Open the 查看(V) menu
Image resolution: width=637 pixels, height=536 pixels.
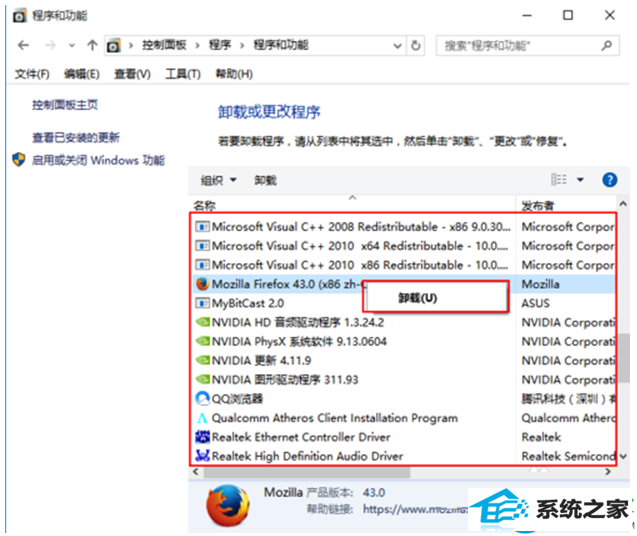[132, 74]
